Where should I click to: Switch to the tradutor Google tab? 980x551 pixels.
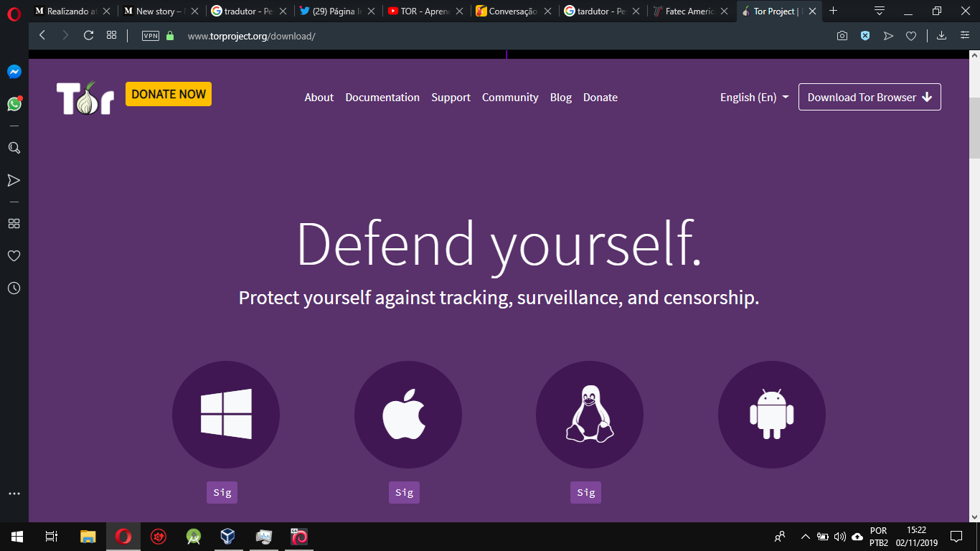tap(248, 11)
